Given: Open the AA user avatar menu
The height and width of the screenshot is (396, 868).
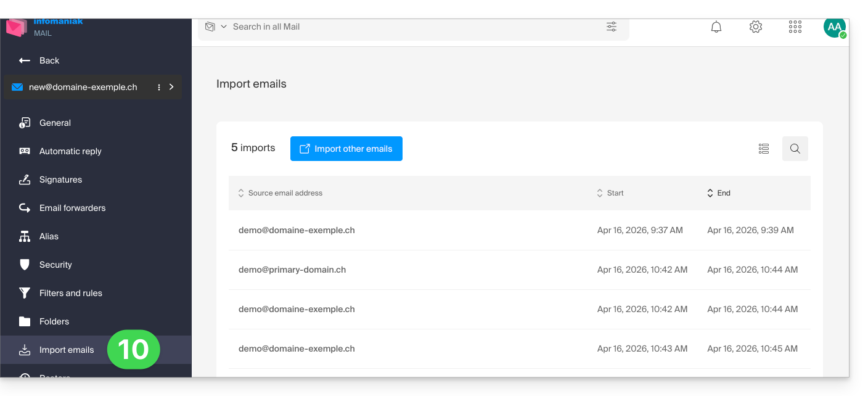Looking at the screenshot, I should (835, 27).
